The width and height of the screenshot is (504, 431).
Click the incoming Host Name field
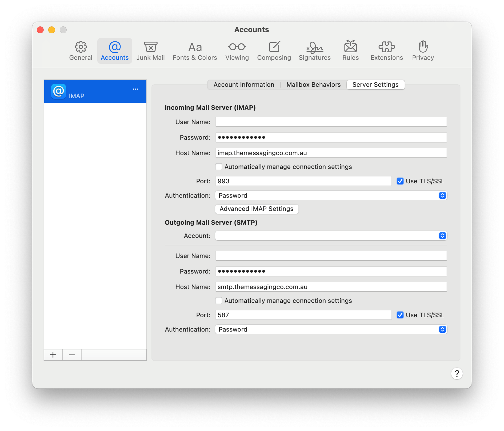[331, 153]
